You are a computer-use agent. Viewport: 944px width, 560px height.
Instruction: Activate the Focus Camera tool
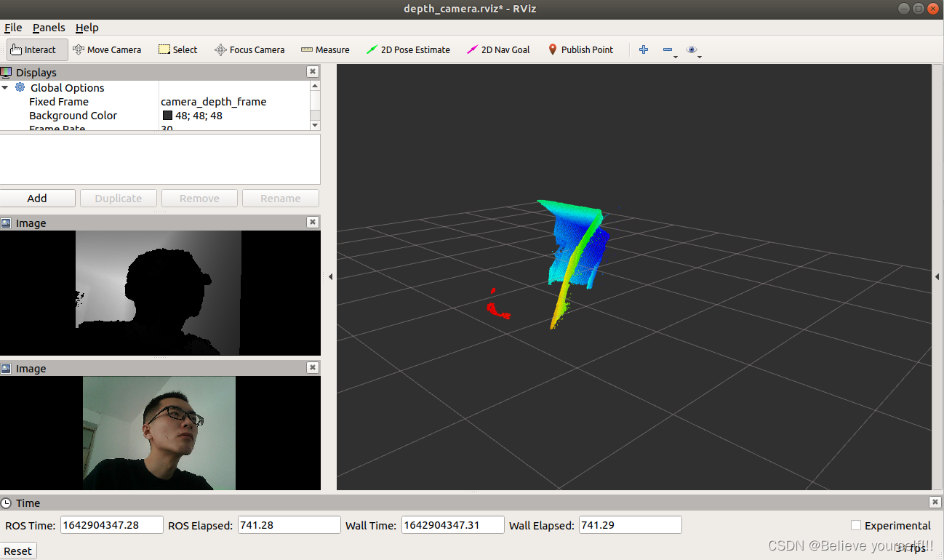pyautogui.click(x=249, y=49)
